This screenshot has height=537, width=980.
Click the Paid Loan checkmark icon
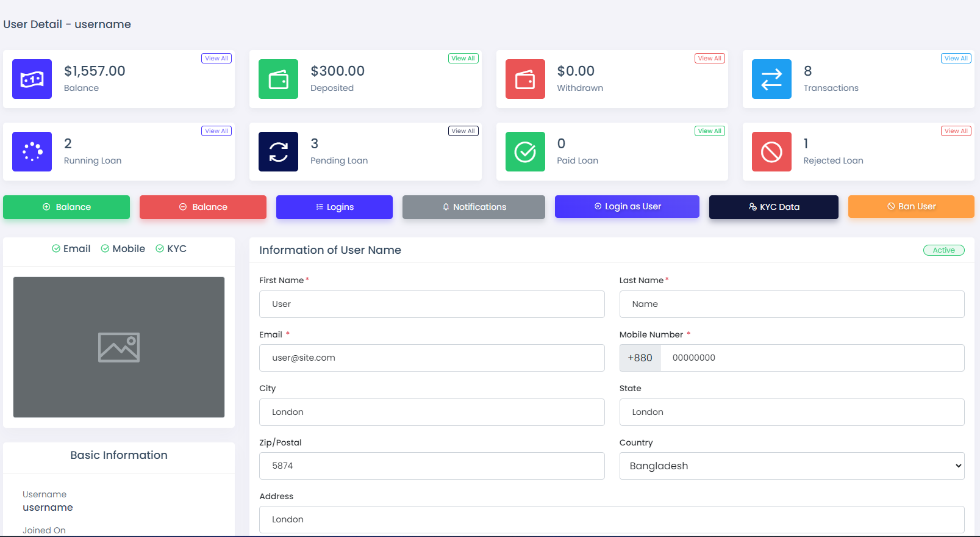click(525, 152)
